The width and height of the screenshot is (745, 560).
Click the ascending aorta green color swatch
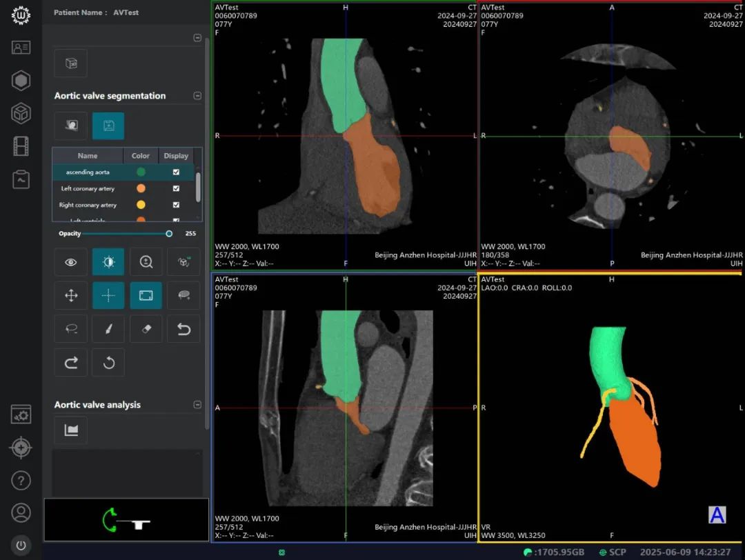[x=141, y=172]
